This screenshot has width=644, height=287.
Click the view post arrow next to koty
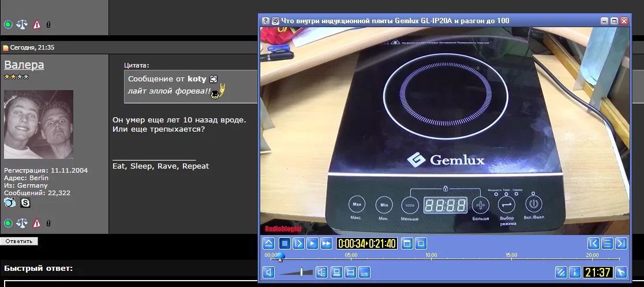point(214,79)
